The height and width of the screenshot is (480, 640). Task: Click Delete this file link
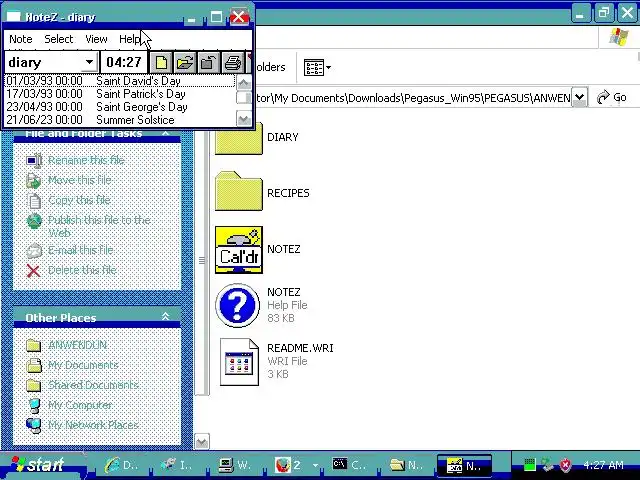82,270
